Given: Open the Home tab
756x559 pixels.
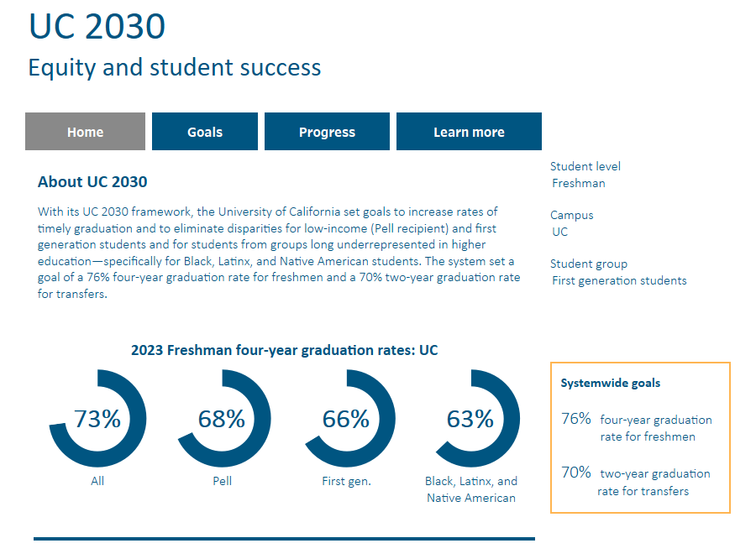Looking at the screenshot, I should 85,132.
